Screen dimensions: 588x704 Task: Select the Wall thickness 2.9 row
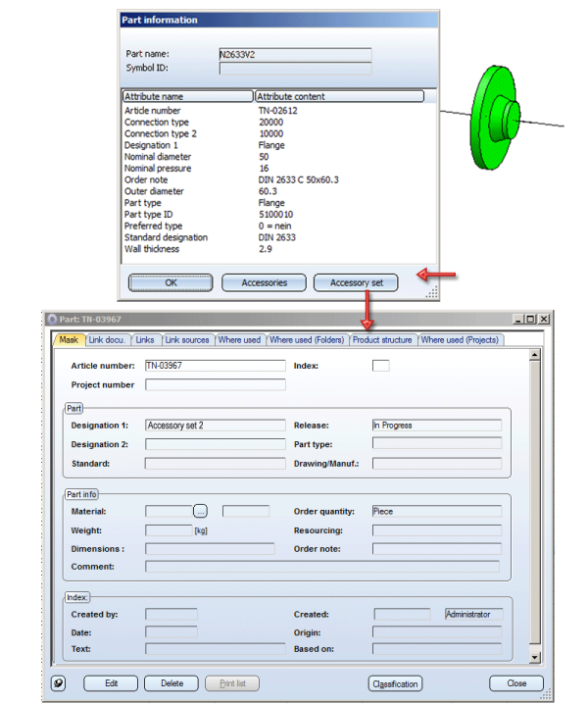coord(278,249)
